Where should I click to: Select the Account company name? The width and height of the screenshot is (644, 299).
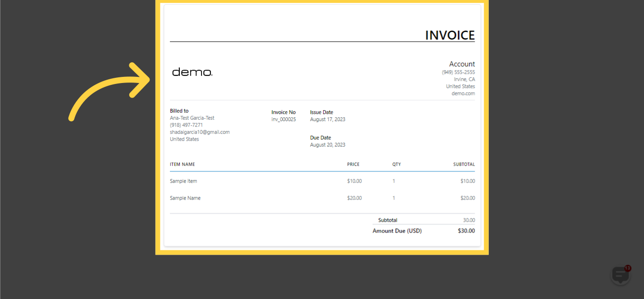[x=462, y=64]
